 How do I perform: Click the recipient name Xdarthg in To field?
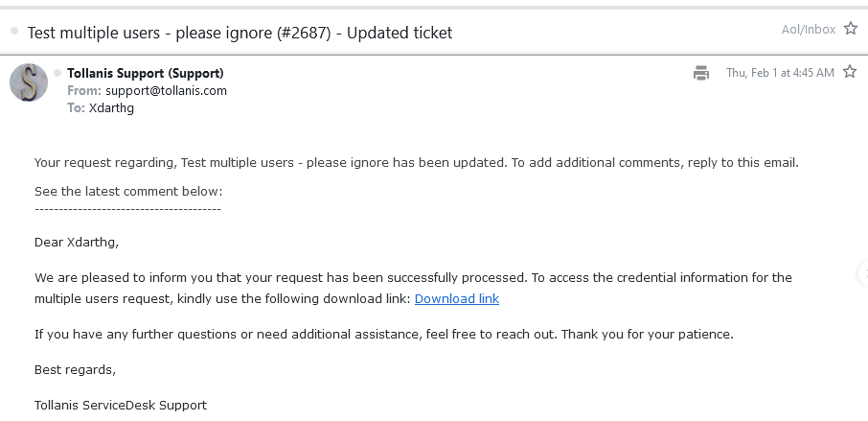point(112,107)
